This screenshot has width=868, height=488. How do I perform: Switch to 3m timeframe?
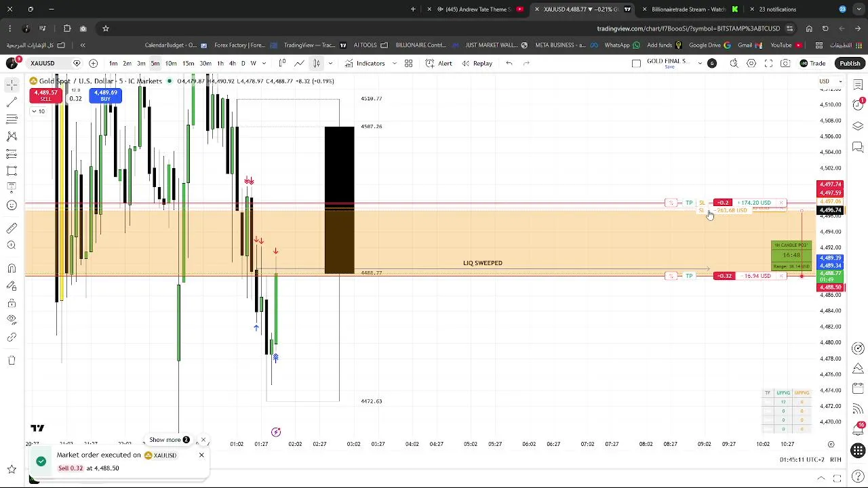point(141,63)
